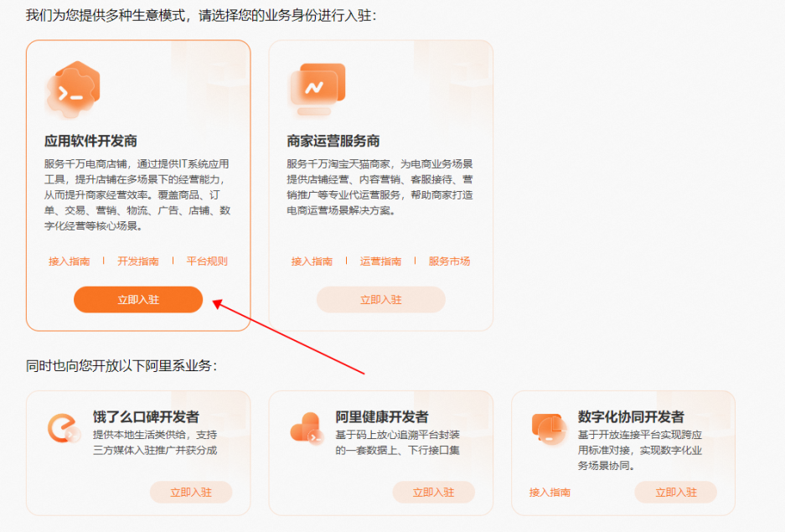Click 立即入驻 on 数字化协同开发者 card
This screenshot has height=532, width=785.
point(676,493)
